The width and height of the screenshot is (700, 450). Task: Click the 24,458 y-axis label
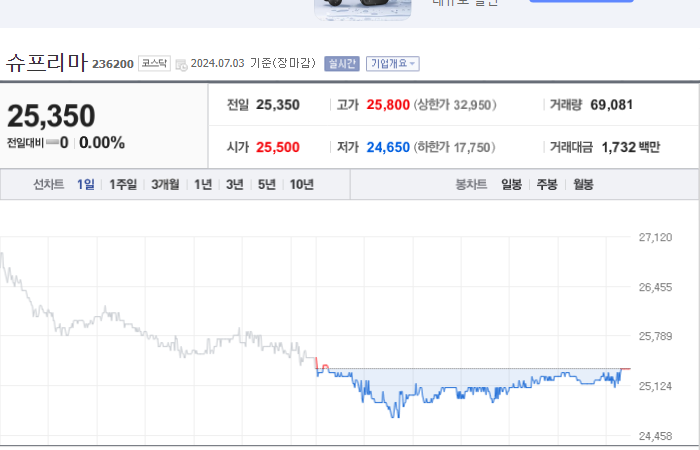[655, 436]
